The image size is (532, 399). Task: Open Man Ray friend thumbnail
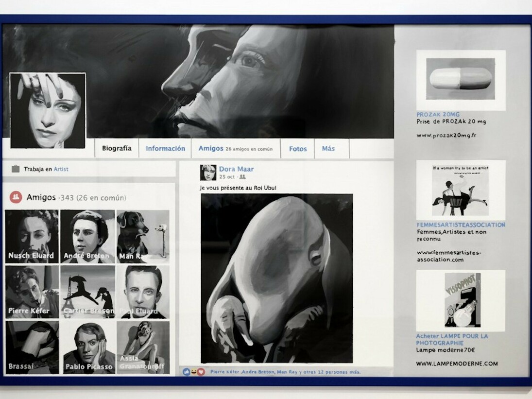coord(143,237)
